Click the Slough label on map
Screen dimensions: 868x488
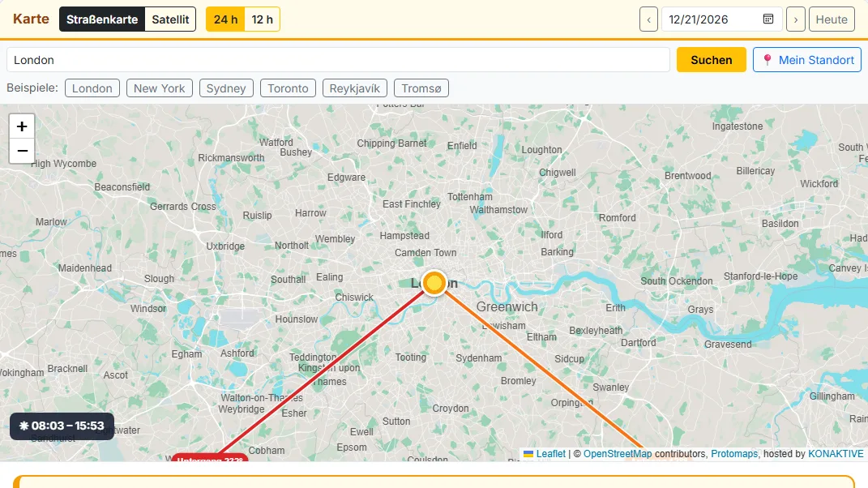159,279
